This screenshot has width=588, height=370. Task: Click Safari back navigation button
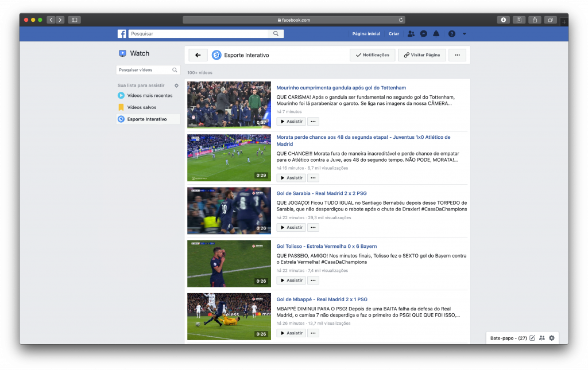[x=51, y=20]
